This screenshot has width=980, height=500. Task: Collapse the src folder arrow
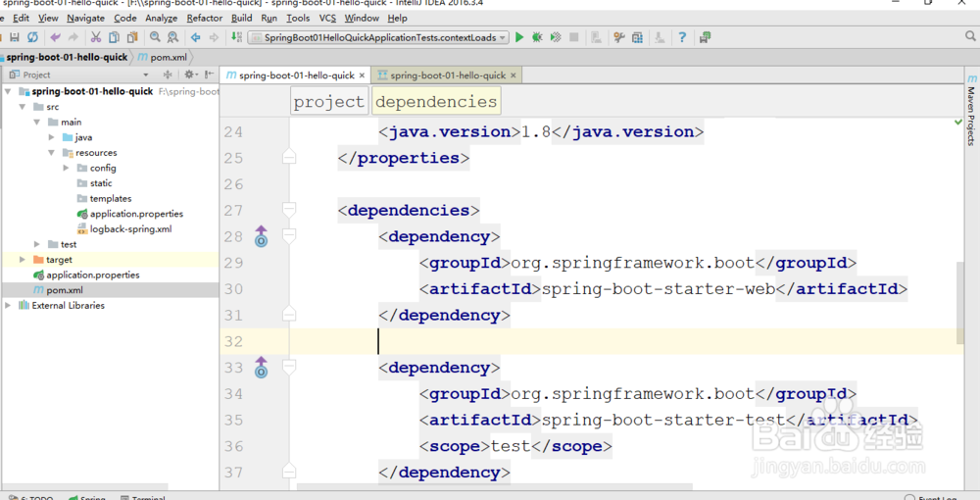click(x=23, y=107)
